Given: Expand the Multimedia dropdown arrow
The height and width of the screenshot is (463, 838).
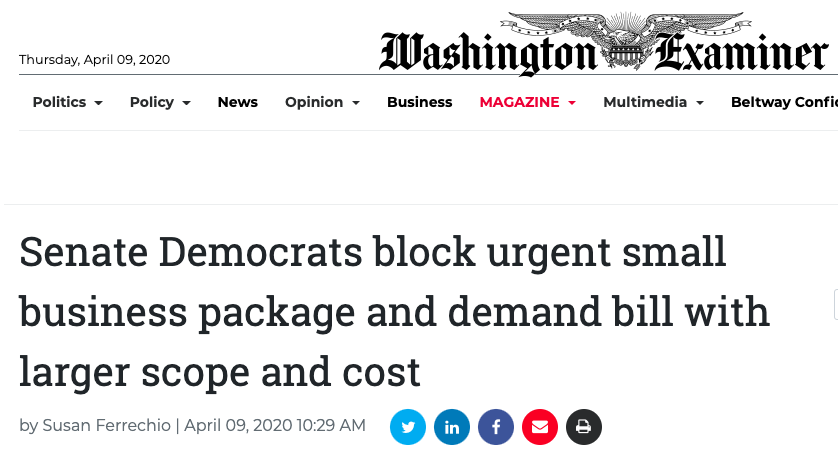Looking at the screenshot, I should coord(700,103).
